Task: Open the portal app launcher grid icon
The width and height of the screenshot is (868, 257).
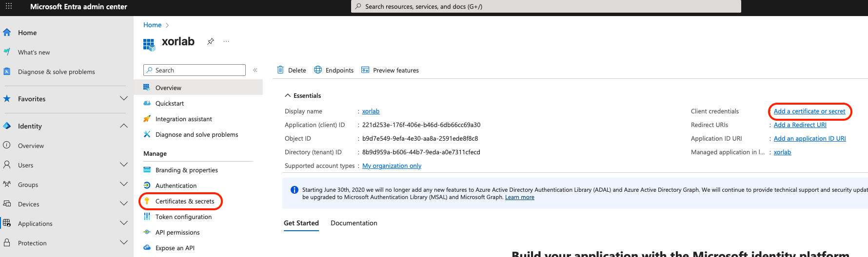Action: 9,6
